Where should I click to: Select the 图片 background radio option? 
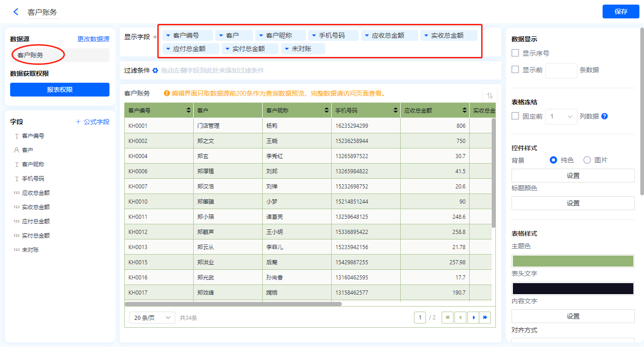pos(587,160)
